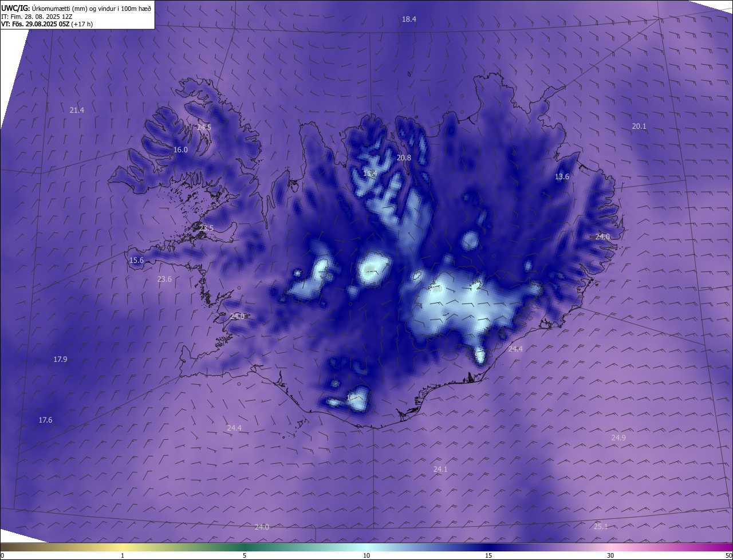Click the color scale tick label 5
Viewport: 733px width, 560px height.
pos(245,556)
